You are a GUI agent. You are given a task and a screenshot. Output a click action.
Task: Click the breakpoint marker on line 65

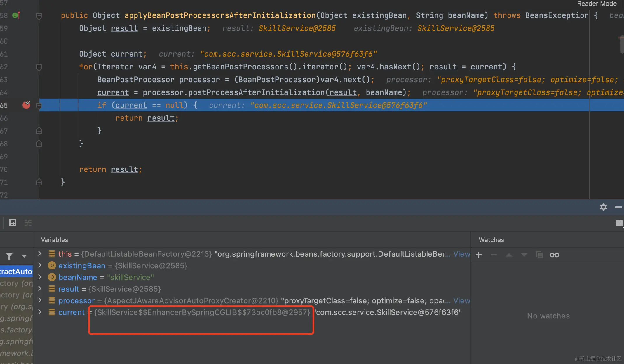(27, 105)
